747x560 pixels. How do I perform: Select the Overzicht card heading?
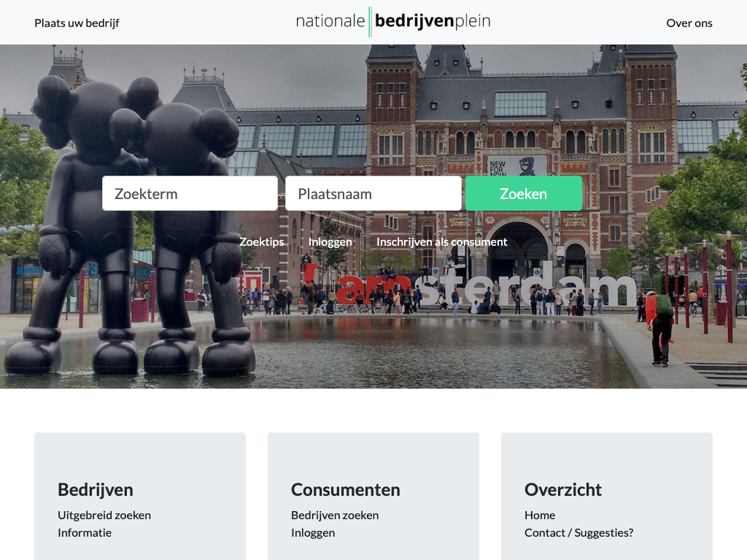563,490
